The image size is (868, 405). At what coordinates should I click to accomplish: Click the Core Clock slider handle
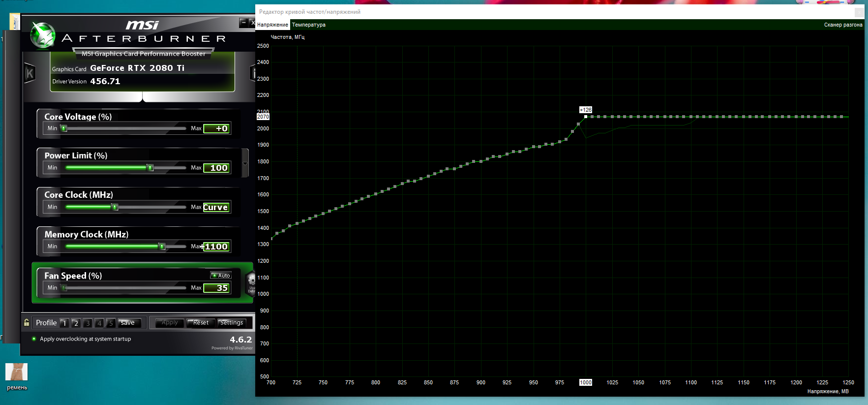(115, 207)
